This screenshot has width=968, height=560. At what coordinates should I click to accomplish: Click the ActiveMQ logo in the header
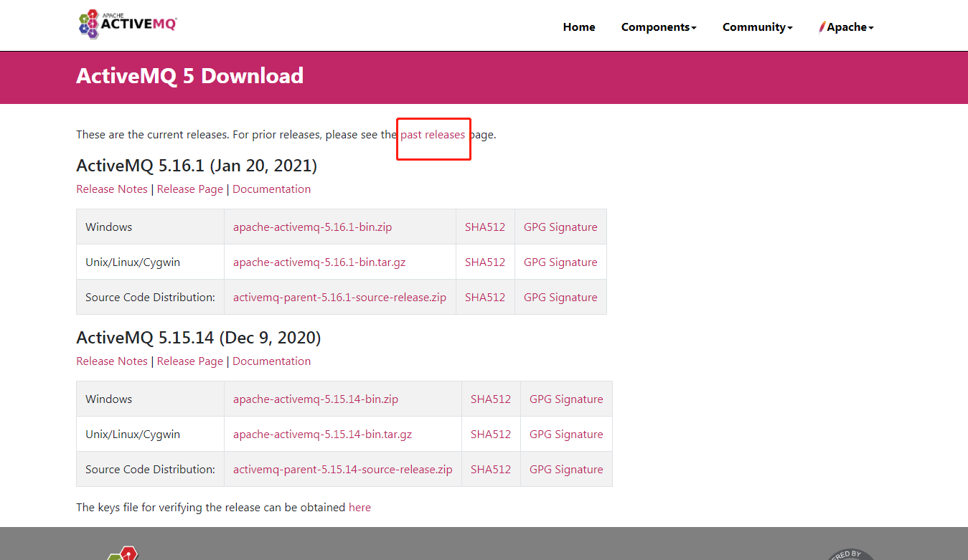coord(127,24)
